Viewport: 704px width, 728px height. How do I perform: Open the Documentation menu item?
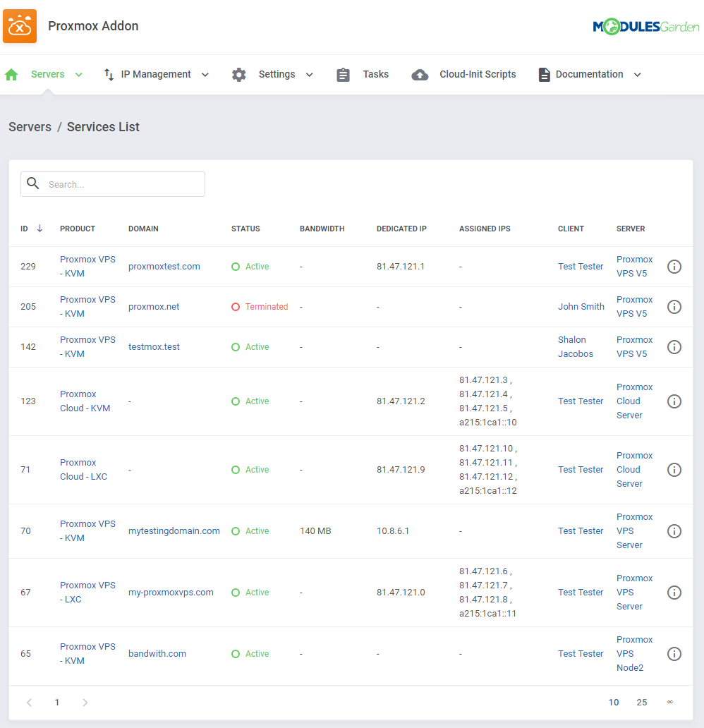(589, 74)
